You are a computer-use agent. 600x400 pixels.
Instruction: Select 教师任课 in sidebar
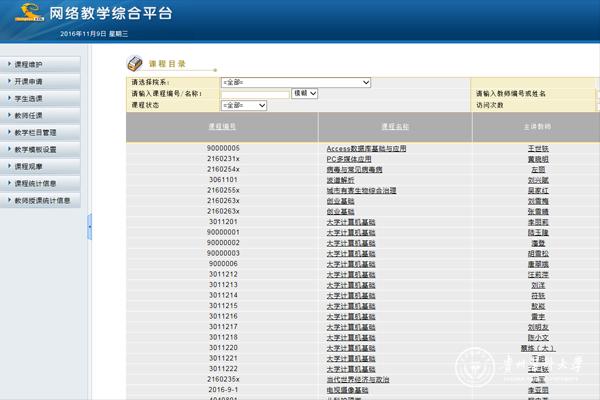coord(30,115)
